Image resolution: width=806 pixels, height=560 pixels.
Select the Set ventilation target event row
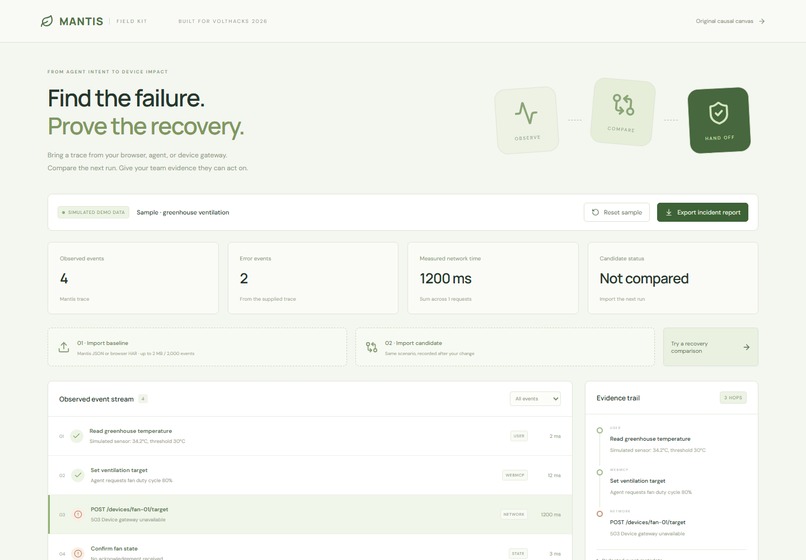click(310, 475)
